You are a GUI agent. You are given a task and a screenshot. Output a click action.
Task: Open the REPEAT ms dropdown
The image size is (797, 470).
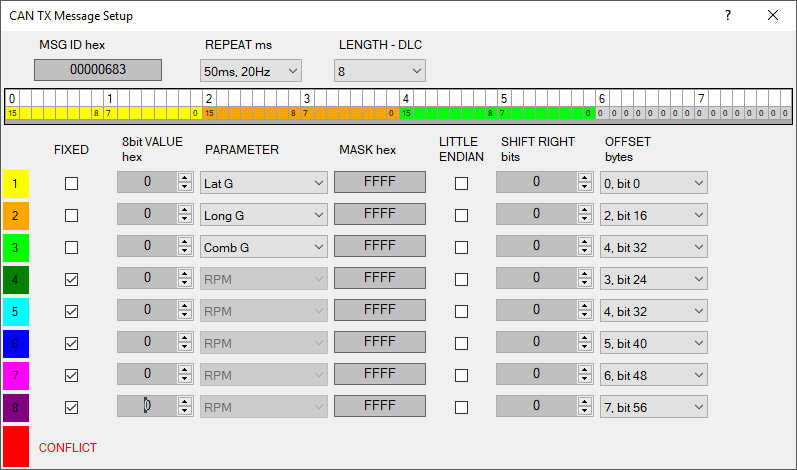pos(251,71)
